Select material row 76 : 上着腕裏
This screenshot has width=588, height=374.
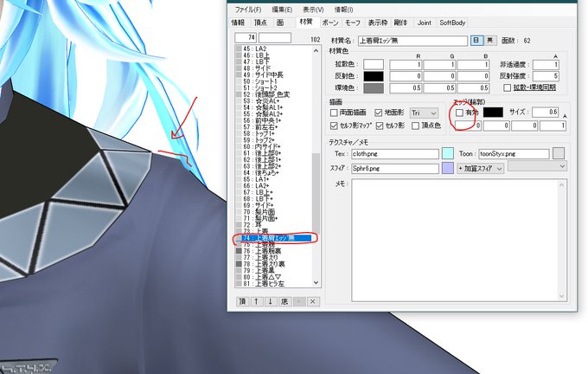coord(273,251)
